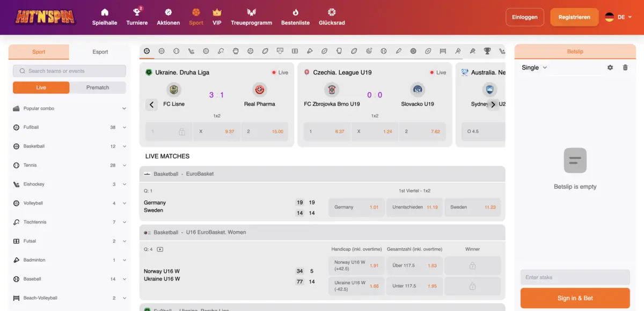Switch to Prematch events toggle
644x311 pixels.
click(98, 87)
